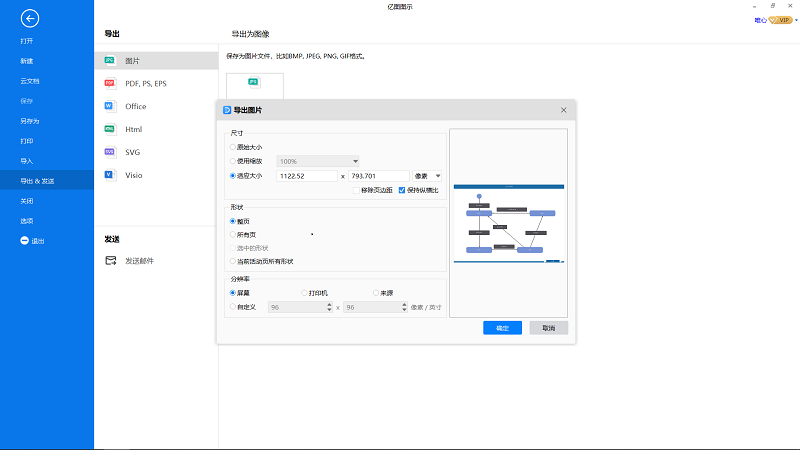Toggle 保持纵横比 checkbox
800x450 pixels.
point(402,190)
